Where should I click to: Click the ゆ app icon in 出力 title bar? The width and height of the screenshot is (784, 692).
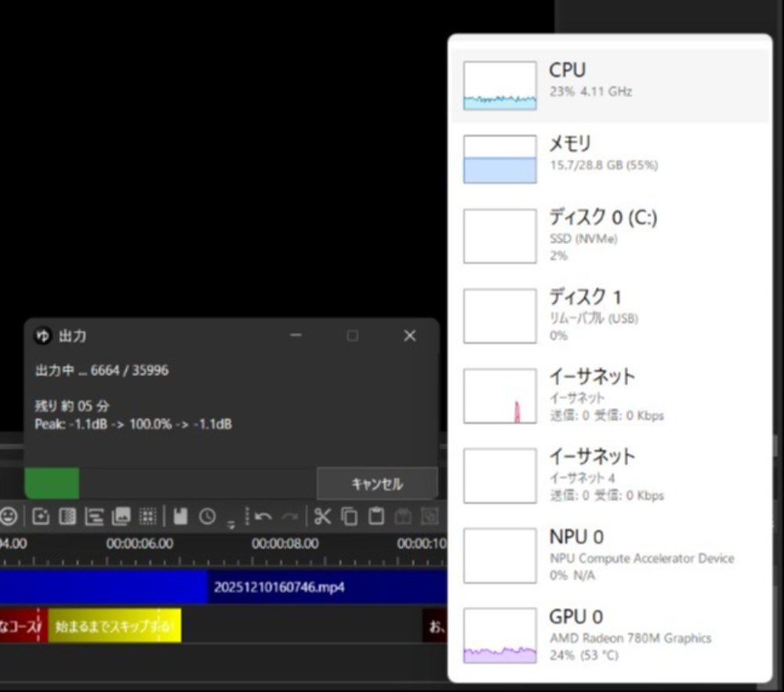coord(43,335)
